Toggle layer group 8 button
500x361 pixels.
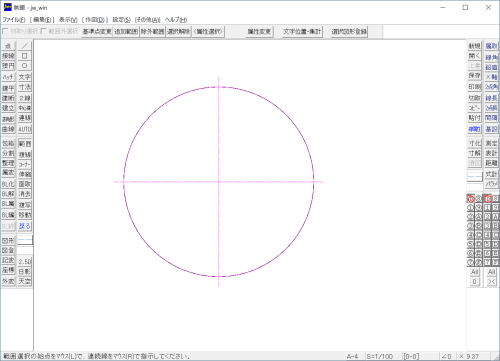(x=496, y=199)
